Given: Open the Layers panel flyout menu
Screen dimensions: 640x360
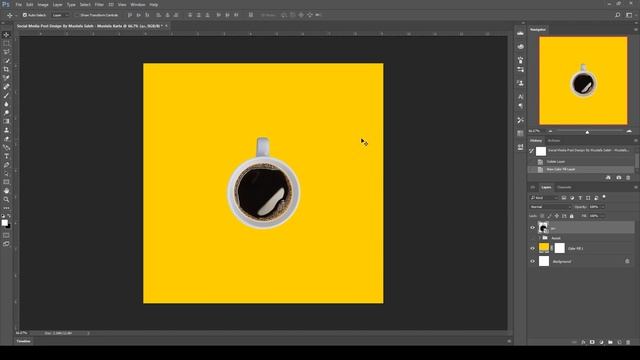Looking at the screenshot, I should click(635, 187).
